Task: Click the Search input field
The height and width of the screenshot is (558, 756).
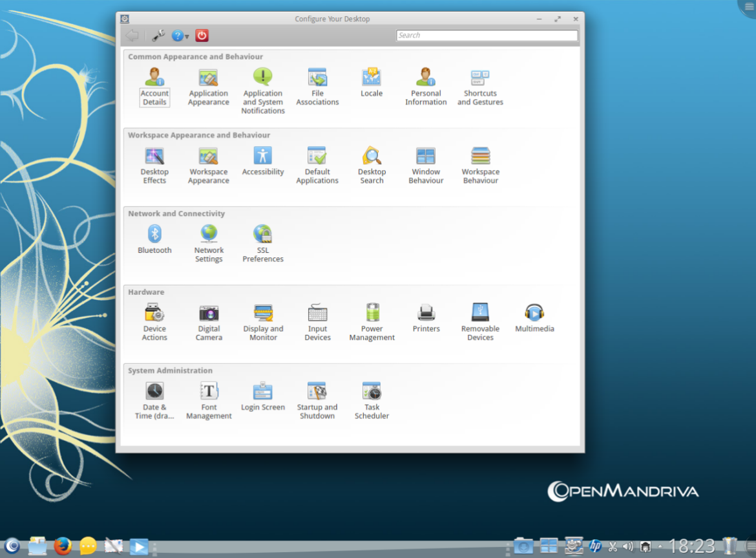Action: click(x=487, y=36)
